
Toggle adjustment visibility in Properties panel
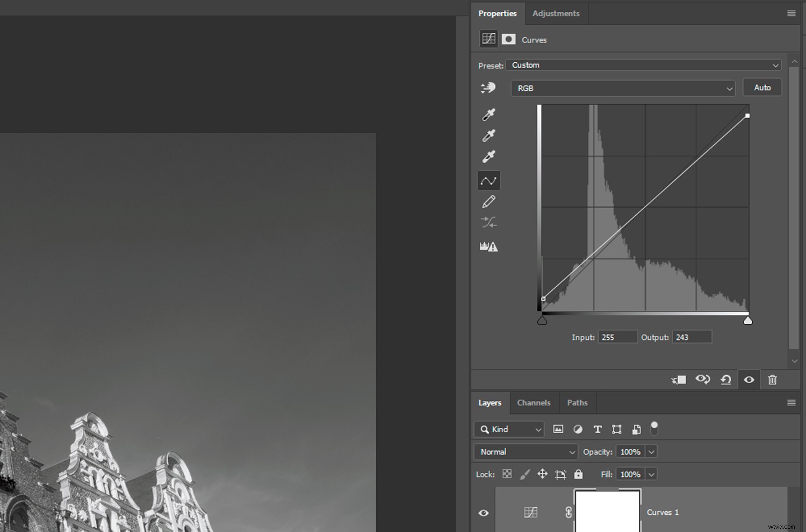tap(749, 380)
